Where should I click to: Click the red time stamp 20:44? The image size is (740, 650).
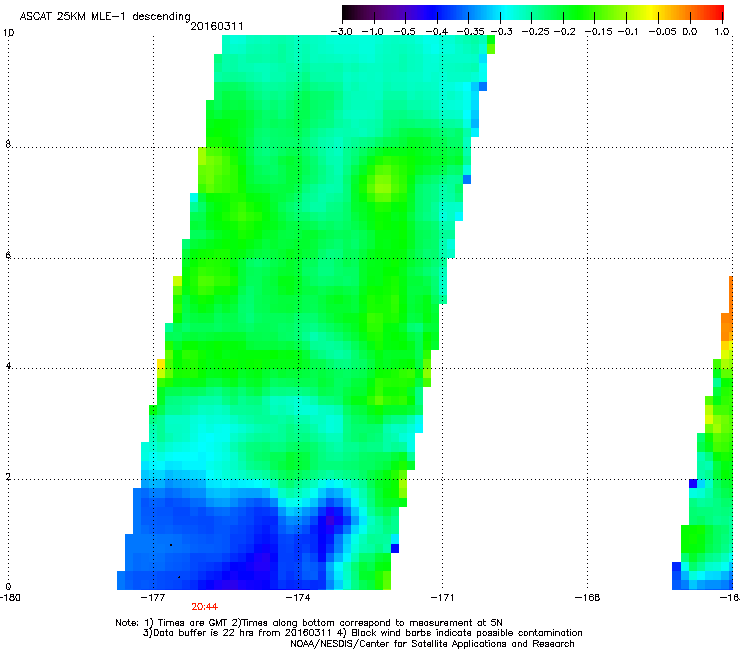[x=204, y=607]
